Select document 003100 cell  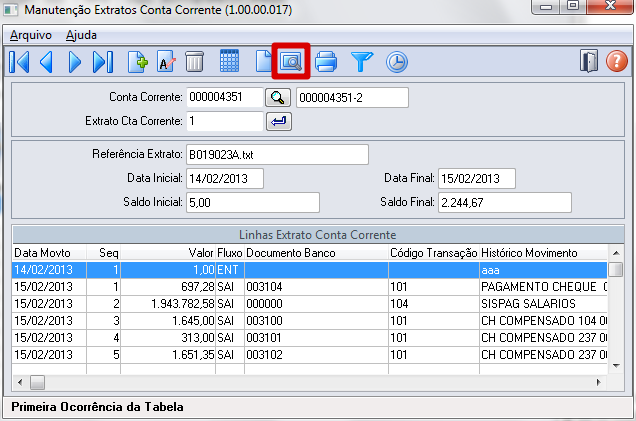point(316,321)
